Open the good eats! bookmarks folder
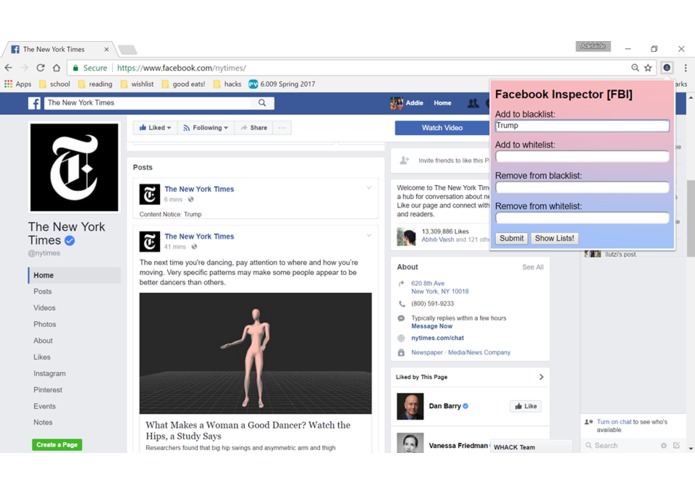The height and width of the screenshot is (494, 695). click(184, 84)
